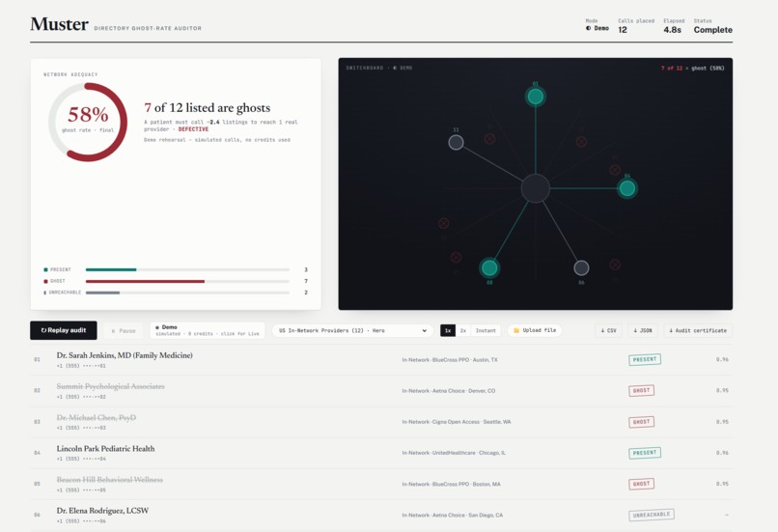Click the Pause button
Image resolution: width=778 pixels, height=532 pixels.
point(123,330)
